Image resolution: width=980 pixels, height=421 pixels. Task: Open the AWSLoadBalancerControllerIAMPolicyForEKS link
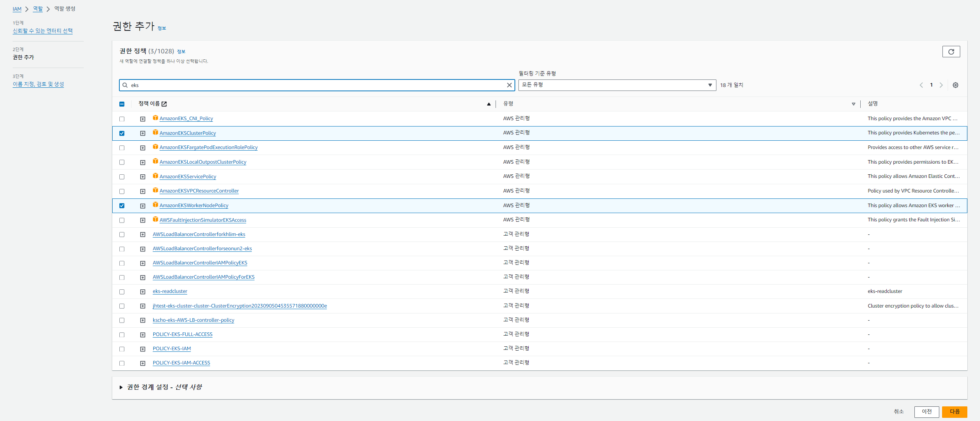pos(204,277)
